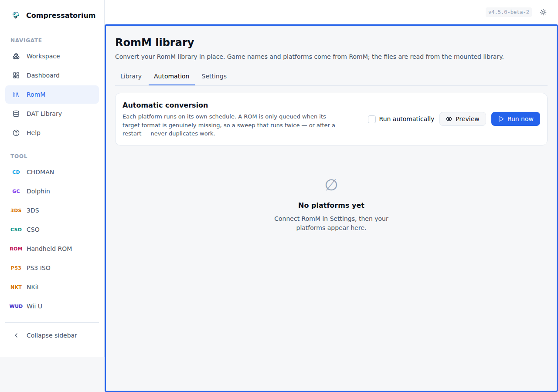Click the CD badge for CHDMAN
This screenshot has width=558, height=392.
(x=16, y=172)
